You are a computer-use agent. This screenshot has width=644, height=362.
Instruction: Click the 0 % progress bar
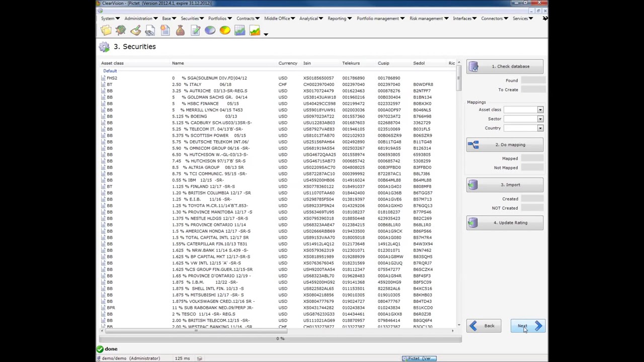280,339
